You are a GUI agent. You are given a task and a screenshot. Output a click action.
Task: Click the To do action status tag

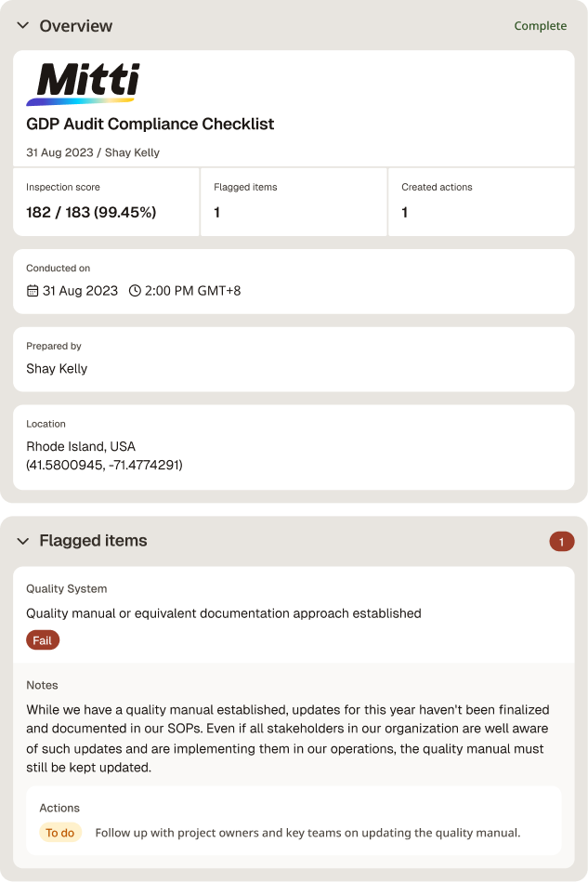[x=60, y=833]
